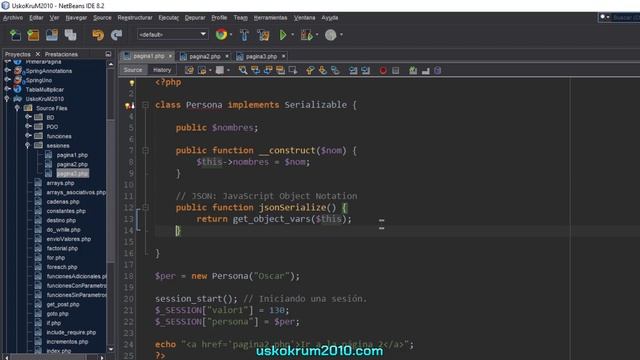Collapse the Source Files node
This screenshot has width=640, height=360.
(x=17, y=108)
